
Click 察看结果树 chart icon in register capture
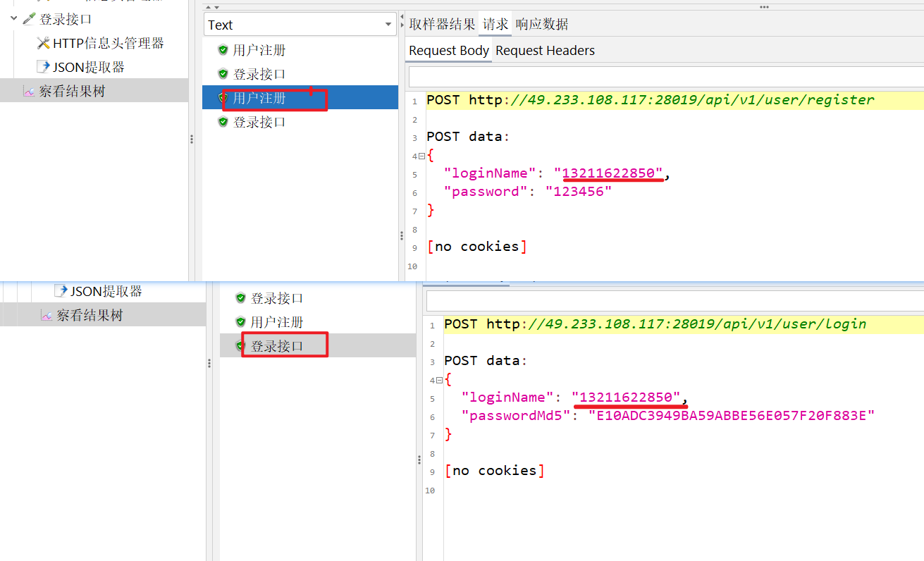coord(28,91)
